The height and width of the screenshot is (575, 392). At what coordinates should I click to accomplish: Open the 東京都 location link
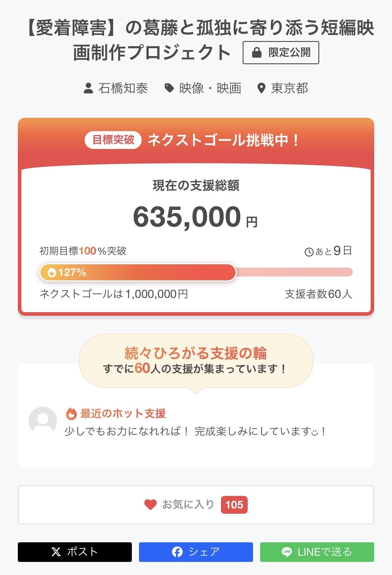[x=289, y=88]
